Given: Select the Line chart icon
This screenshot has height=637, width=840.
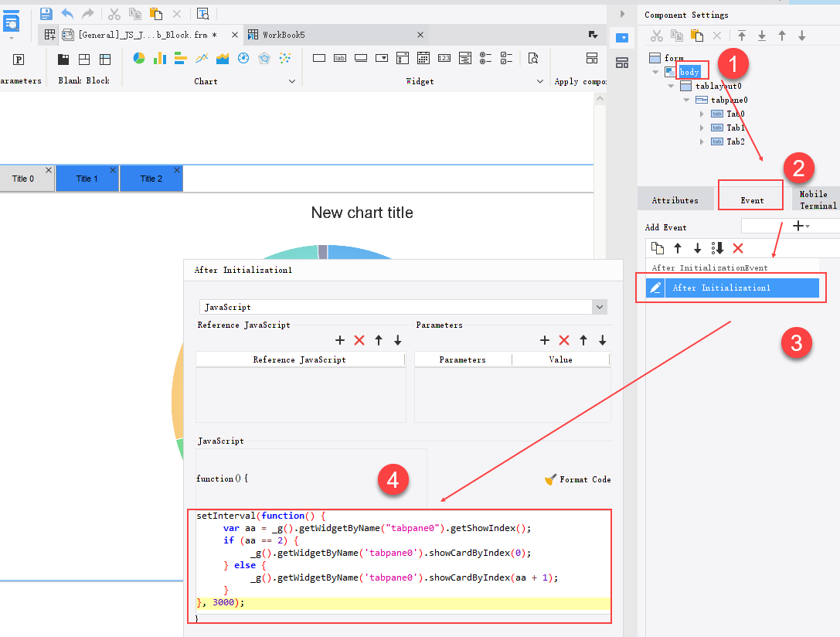Looking at the screenshot, I should click(x=202, y=58).
